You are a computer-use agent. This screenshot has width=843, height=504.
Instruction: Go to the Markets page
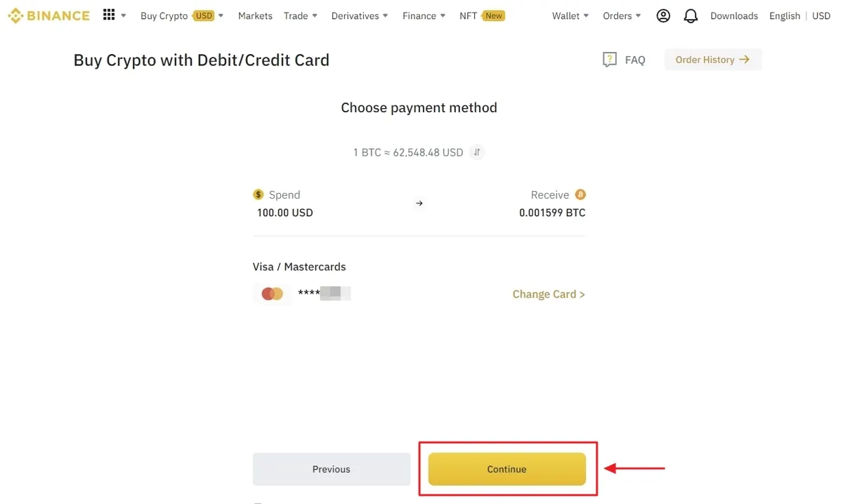tap(255, 15)
